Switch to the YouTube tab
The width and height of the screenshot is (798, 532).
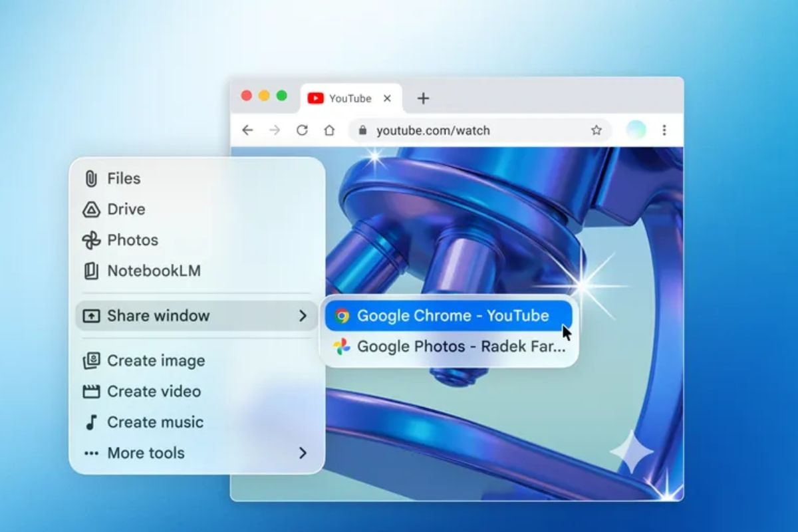(x=352, y=99)
